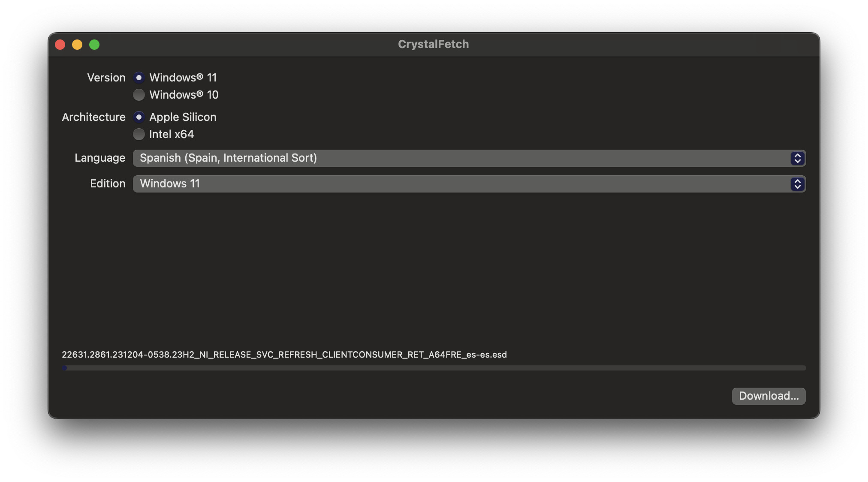Click the Version field label

pos(106,78)
